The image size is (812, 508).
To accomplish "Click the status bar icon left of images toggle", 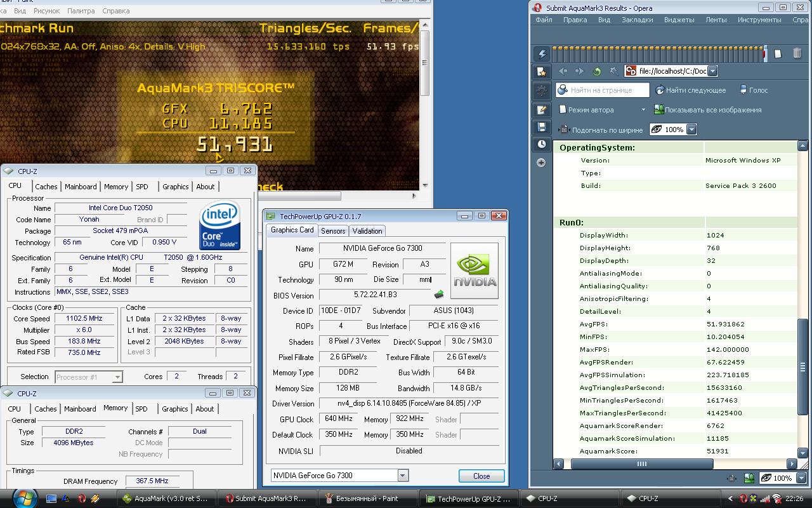I will [x=731, y=478].
